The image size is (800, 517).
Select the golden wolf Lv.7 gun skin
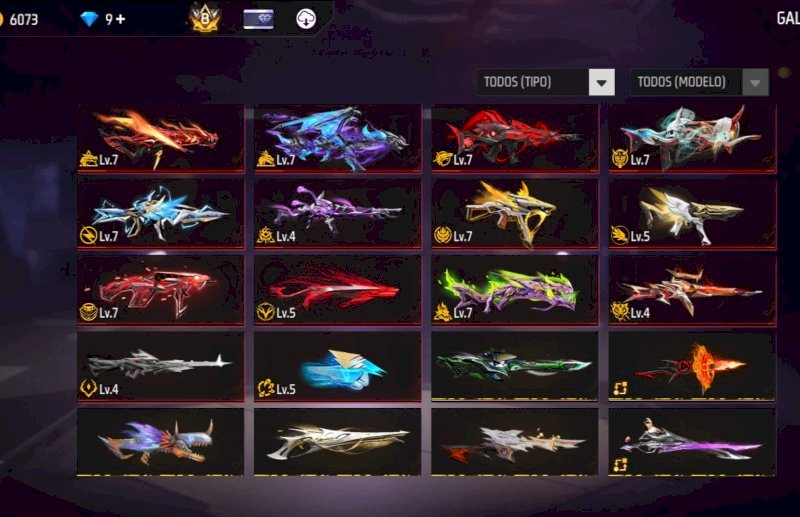click(x=514, y=214)
